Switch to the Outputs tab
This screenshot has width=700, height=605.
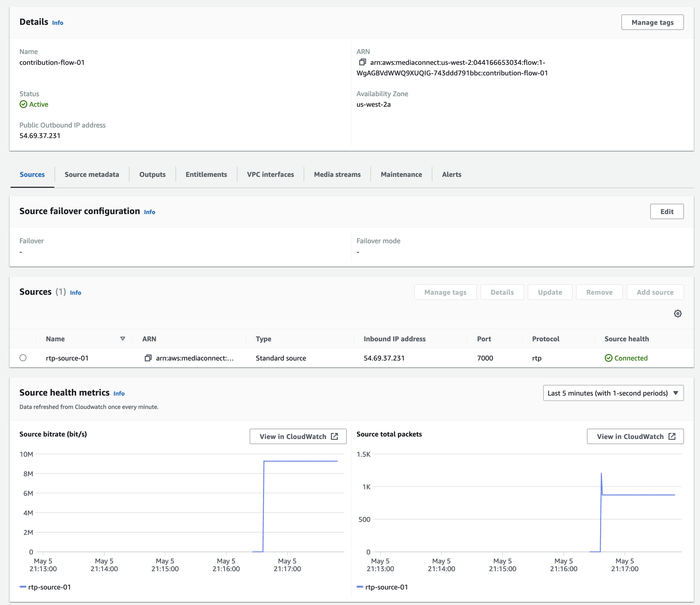[152, 175]
